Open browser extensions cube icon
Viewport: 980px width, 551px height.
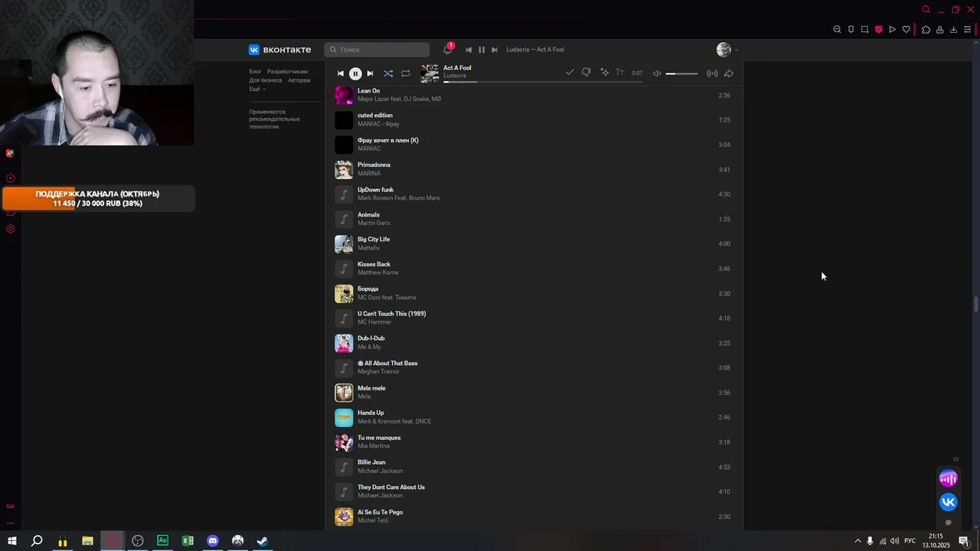tap(926, 29)
